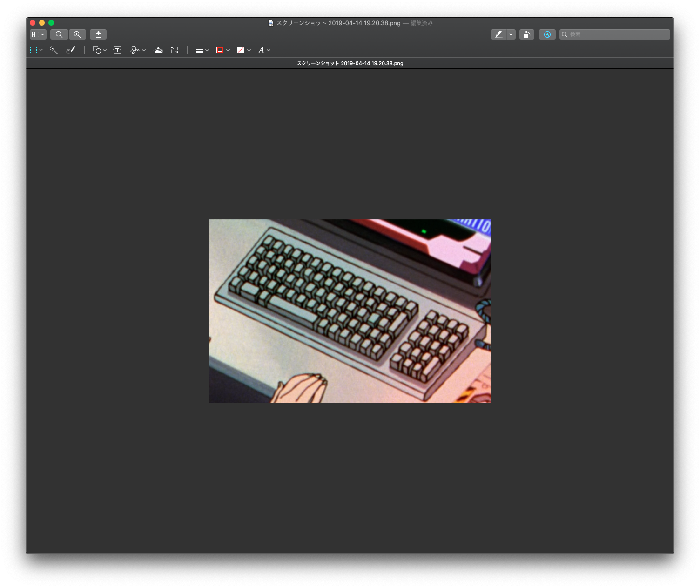Viewport: 700px width, 588px height.
Task: Open the Adjust Size tool
Action: [x=175, y=50]
